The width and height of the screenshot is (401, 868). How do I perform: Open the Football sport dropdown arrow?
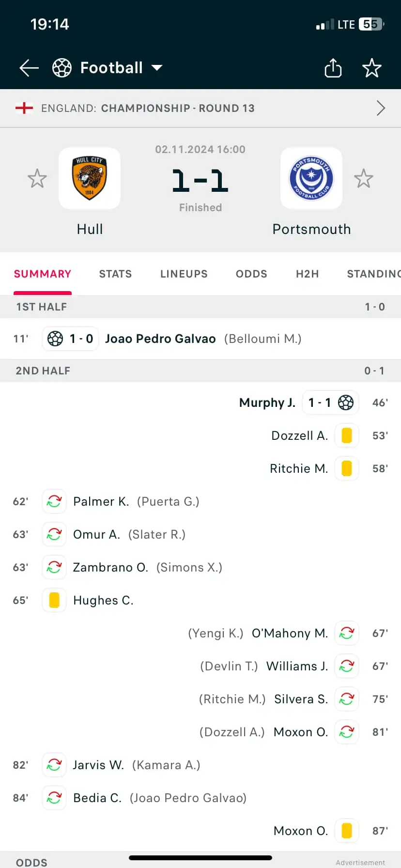(157, 68)
